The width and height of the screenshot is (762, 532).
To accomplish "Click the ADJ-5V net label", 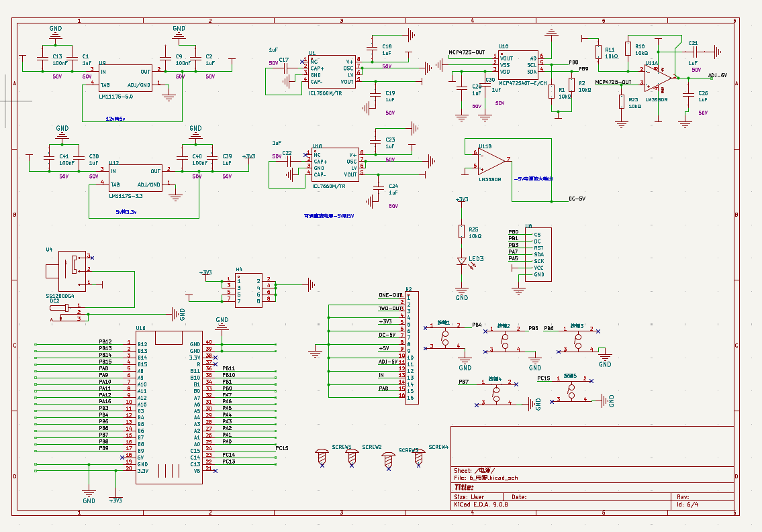I will (x=717, y=75).
